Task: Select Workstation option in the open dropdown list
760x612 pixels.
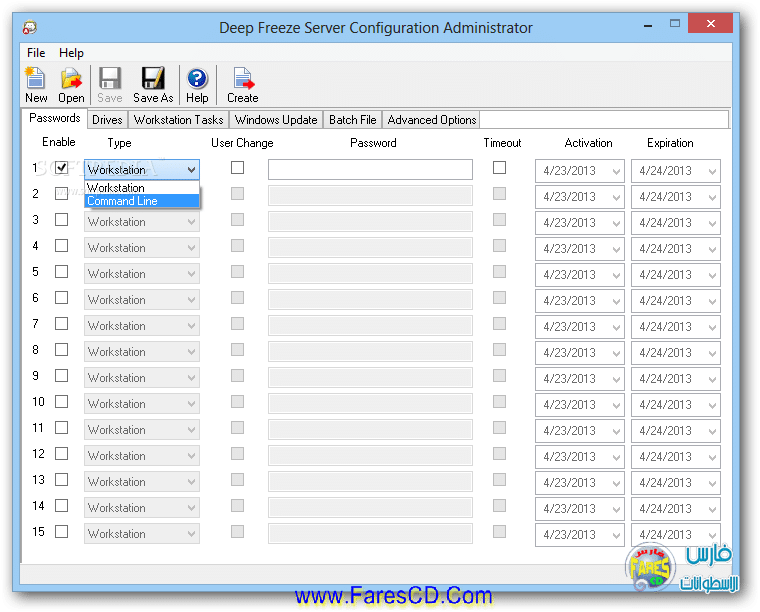Action: tap(142, 188)
